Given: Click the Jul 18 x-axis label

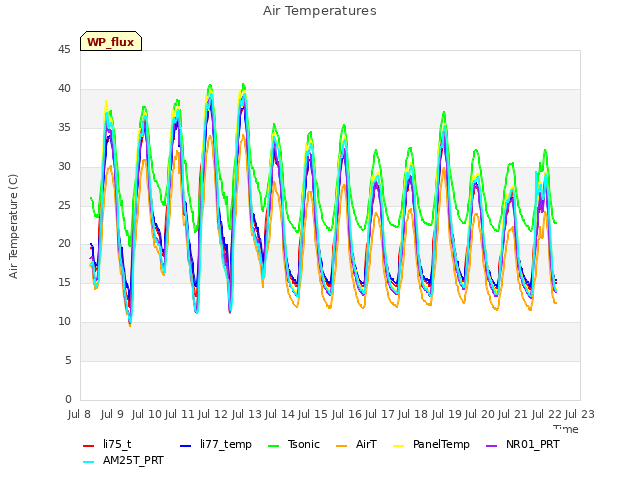Looking at the screenshot, I should pos(413,415).
